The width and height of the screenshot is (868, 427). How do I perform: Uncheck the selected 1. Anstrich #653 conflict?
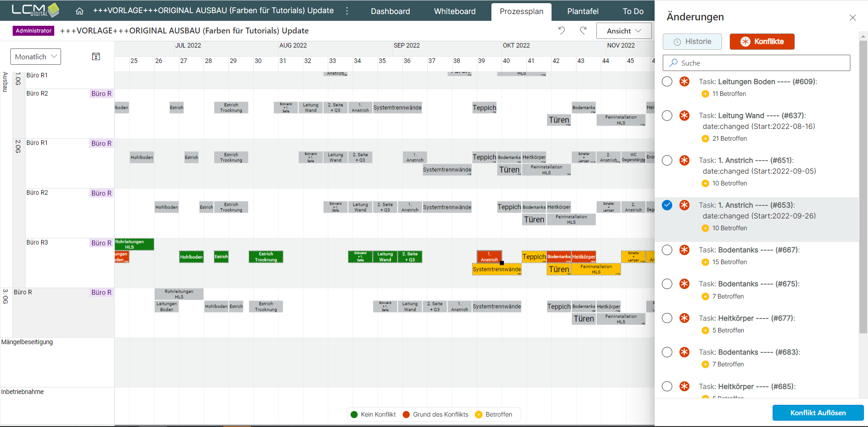click(x=667, y=205)
